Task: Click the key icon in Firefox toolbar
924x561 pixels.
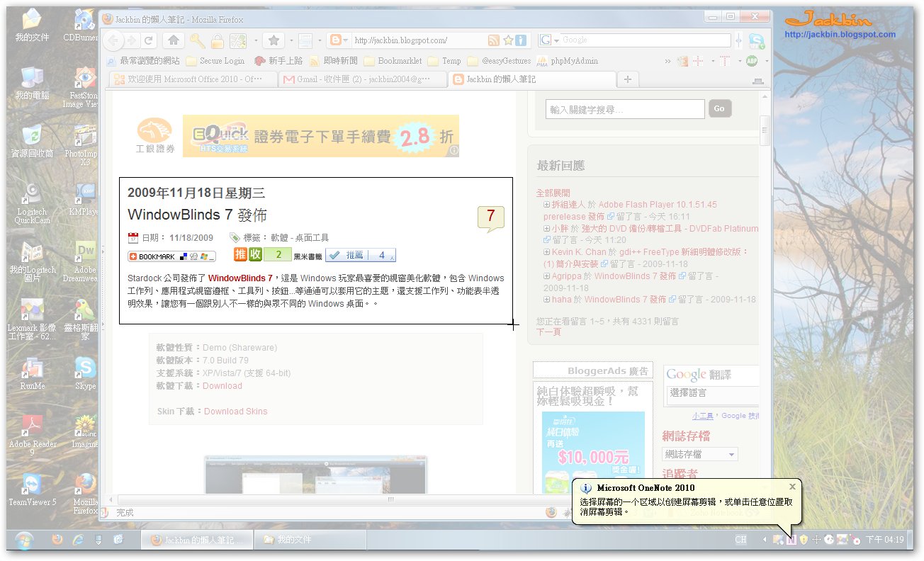Action: [196, 40]
